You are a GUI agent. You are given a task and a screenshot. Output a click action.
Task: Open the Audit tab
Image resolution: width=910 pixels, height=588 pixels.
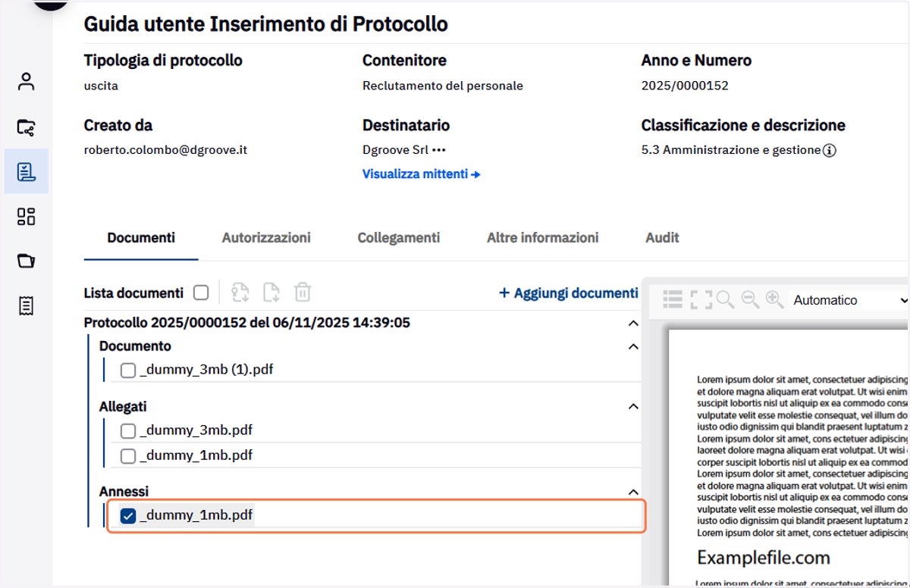[662, 238]
